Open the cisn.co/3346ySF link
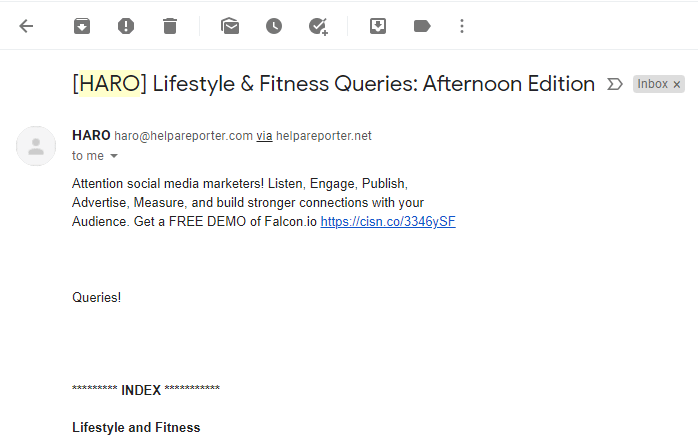The height and width of the screenshot is (446, 698). coord(388,221)
